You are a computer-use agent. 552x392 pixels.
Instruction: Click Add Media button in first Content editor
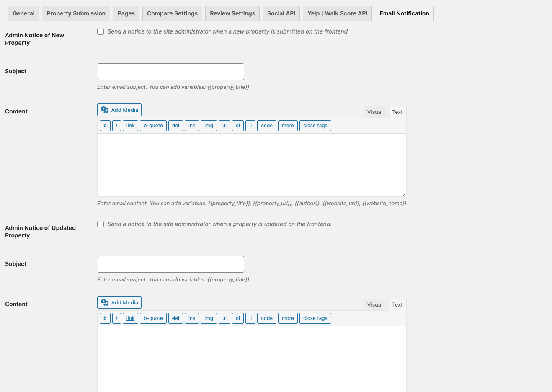point(119,110)
